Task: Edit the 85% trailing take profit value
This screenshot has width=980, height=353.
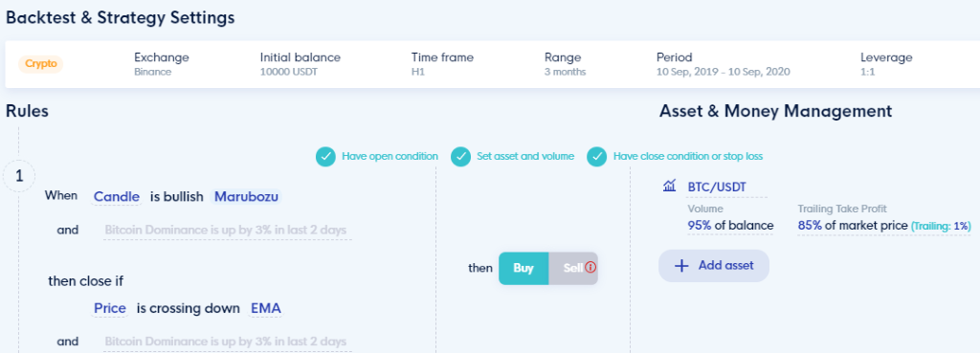Action: pos(883,226)
